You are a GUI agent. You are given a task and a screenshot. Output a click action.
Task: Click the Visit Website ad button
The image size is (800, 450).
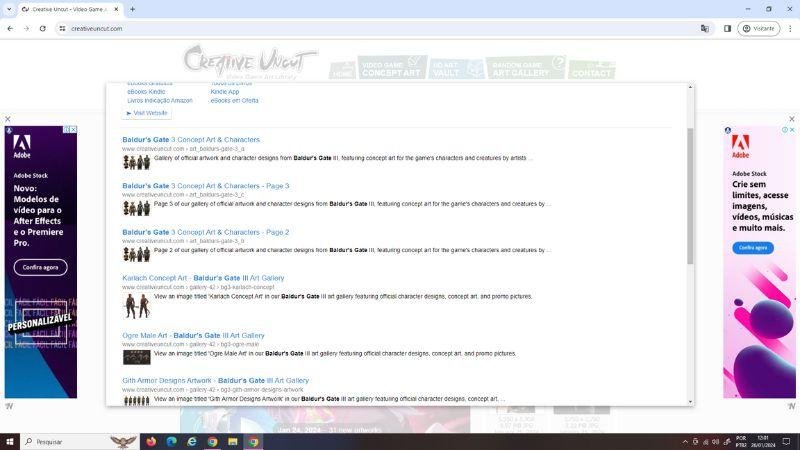[x=147, y=113]
